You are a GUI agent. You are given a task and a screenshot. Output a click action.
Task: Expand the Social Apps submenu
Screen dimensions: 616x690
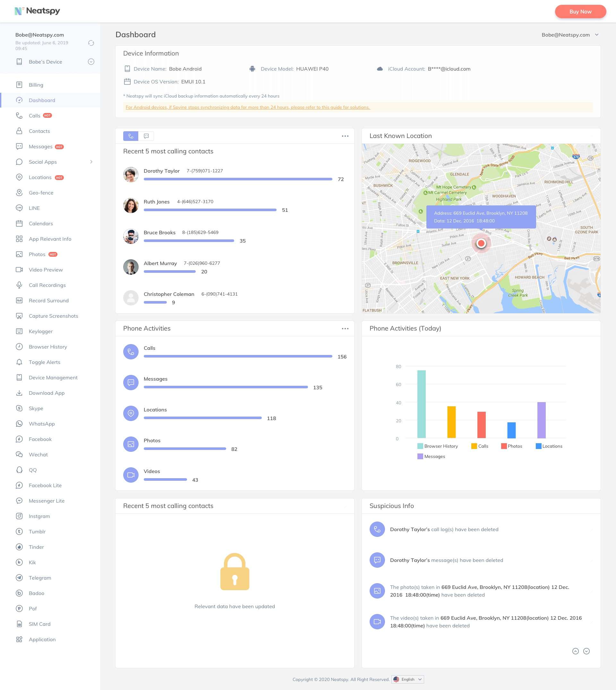[91, 162]
